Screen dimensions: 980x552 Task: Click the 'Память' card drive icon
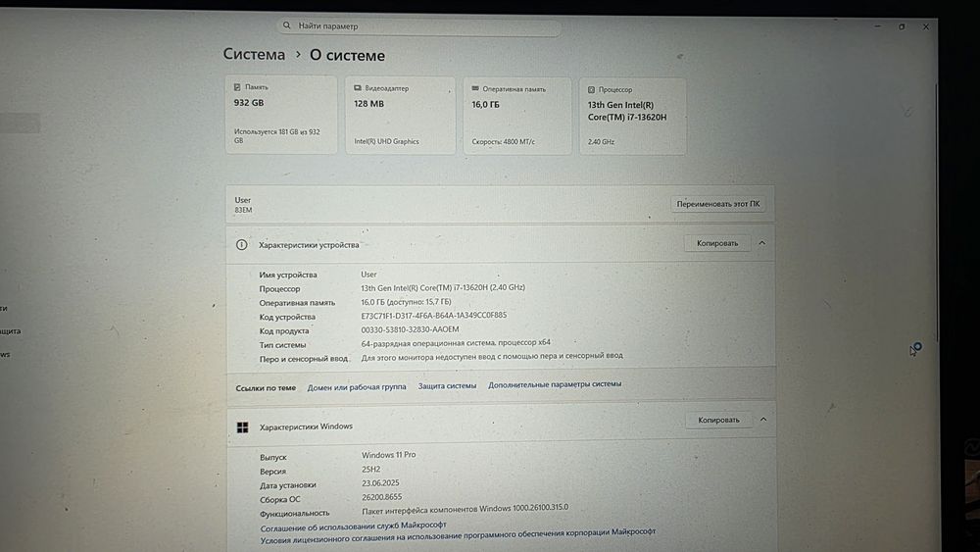click(237, 87)
